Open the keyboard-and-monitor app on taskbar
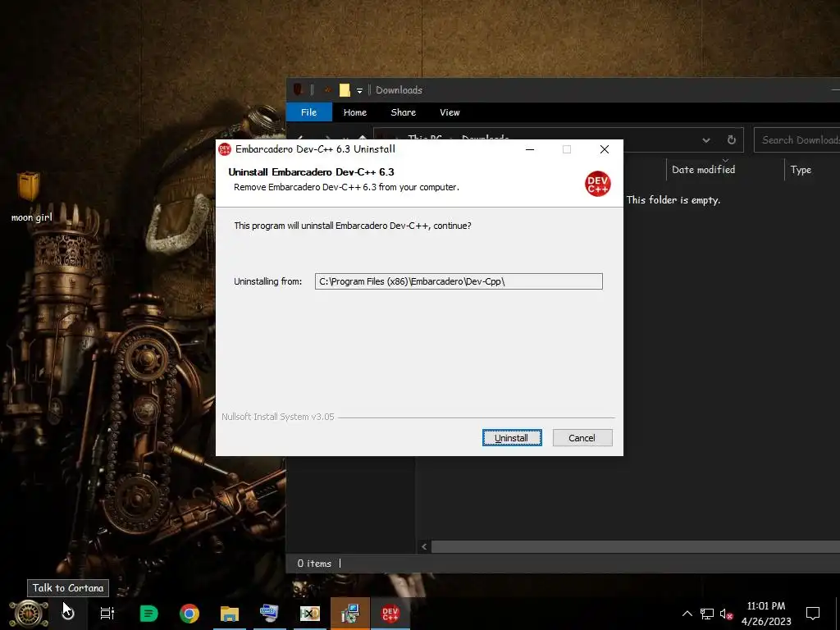Image resolution: width=840 pixels, height=630 pixels. [x=269, y=613]
